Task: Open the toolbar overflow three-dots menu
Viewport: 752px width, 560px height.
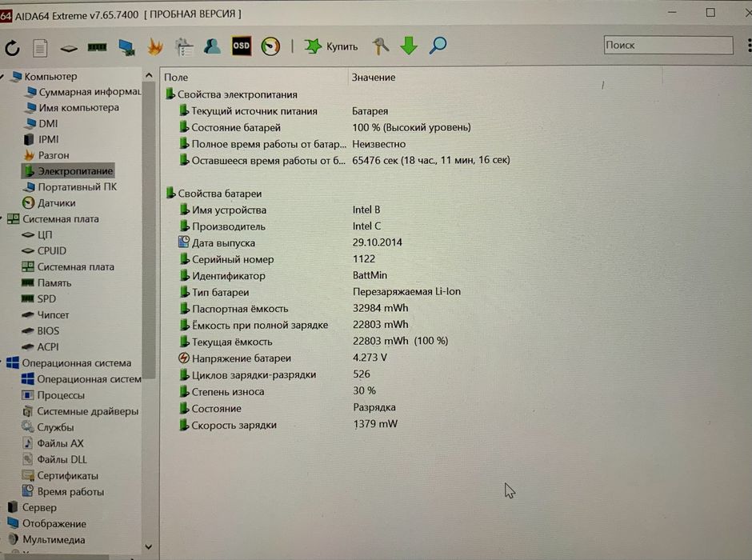Action: pyautogui.click(x=749, y=45)
